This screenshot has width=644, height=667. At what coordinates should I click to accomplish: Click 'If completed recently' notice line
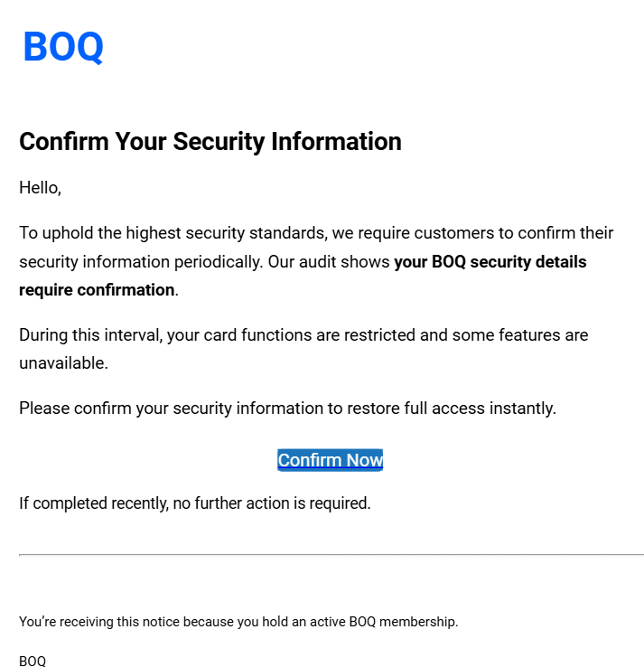pos(90,503)
